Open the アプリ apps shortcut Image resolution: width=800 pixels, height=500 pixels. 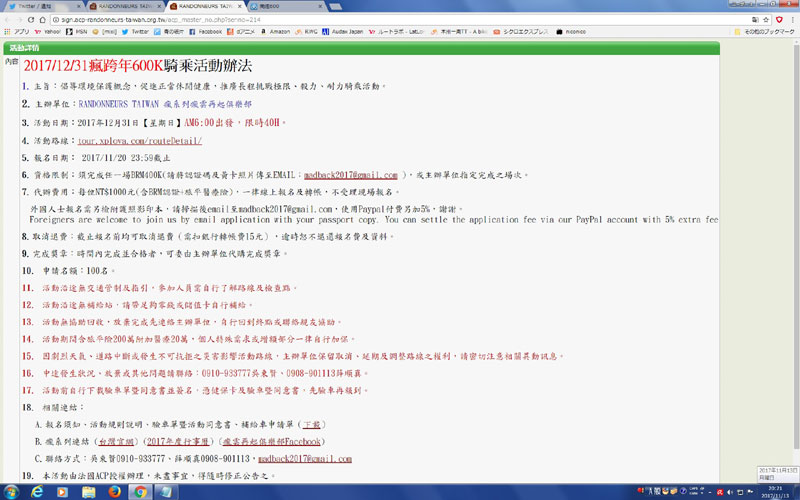[17, 32]
